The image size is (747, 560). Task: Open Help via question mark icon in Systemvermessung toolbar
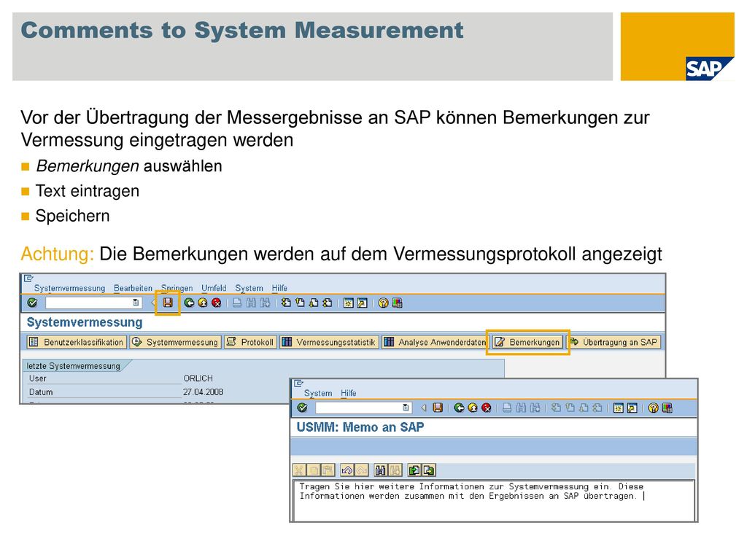(x=383, y=303)
